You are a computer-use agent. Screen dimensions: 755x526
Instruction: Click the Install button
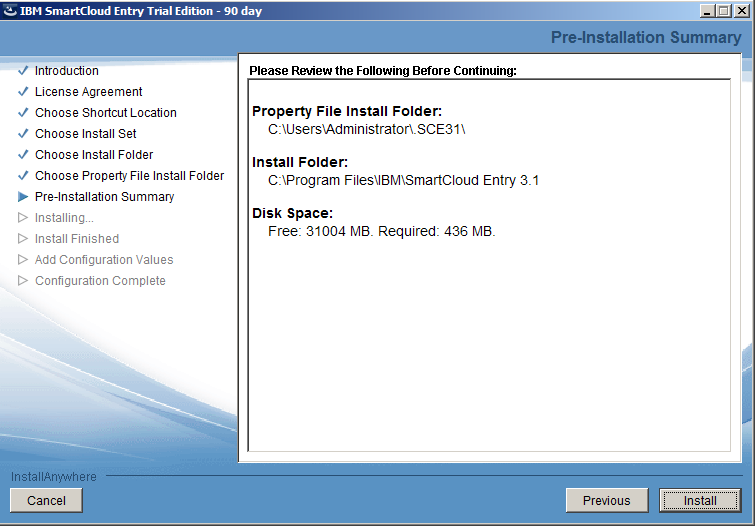pos(699,501)
